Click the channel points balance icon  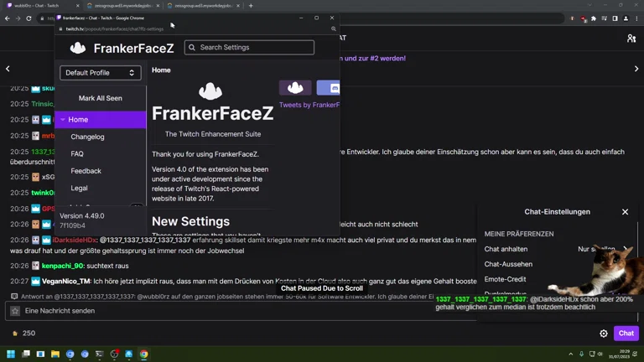click(14, 334)
